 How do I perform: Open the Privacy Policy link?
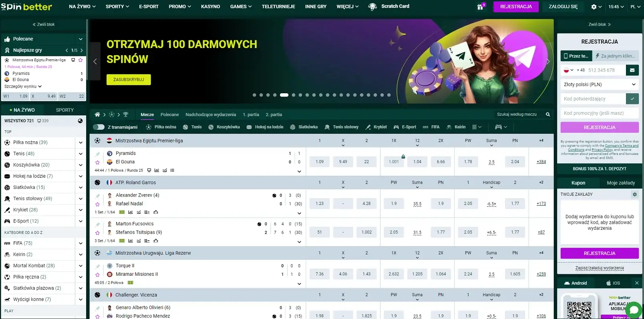coord(602,150)
